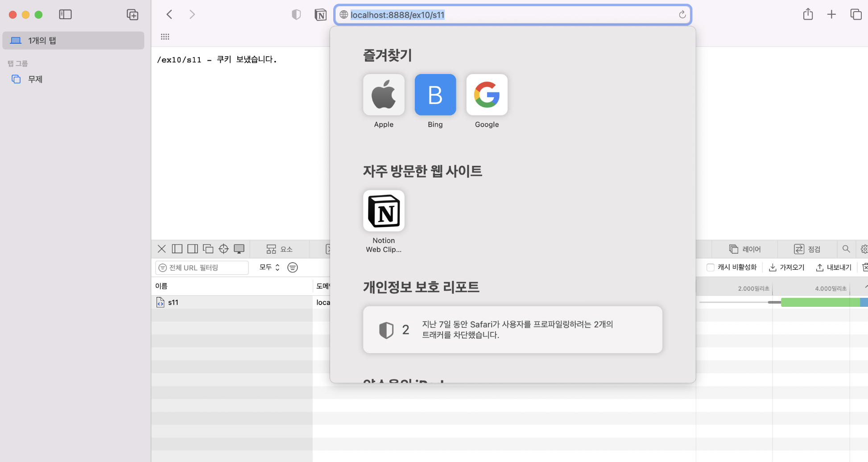This screenshot has width=868, height=462.
Task: Open inspector settings gear
Action: pyautogui.click(x=864, y=249)
